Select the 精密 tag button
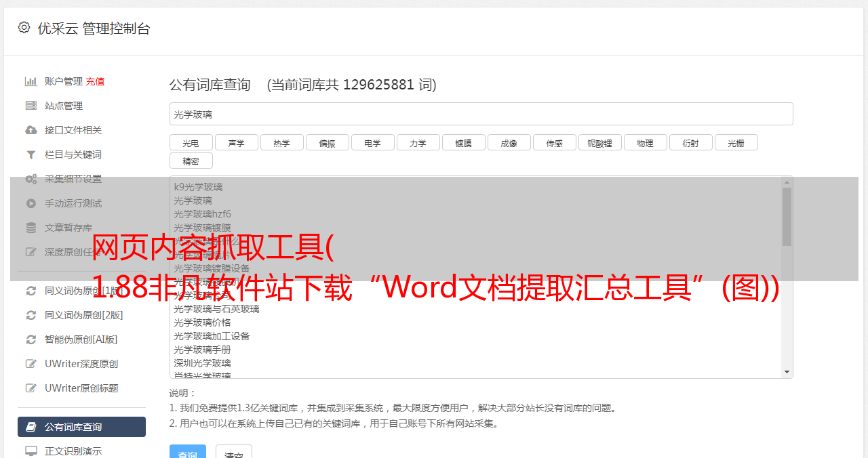This screenshot has height=458, width=868. (191, 161)
